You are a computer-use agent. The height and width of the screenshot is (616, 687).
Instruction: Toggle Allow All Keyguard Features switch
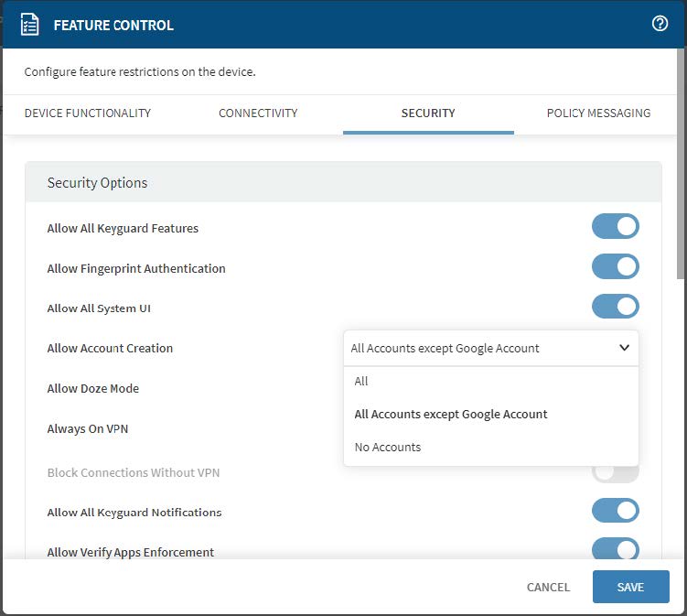click(x=615, y=227)
